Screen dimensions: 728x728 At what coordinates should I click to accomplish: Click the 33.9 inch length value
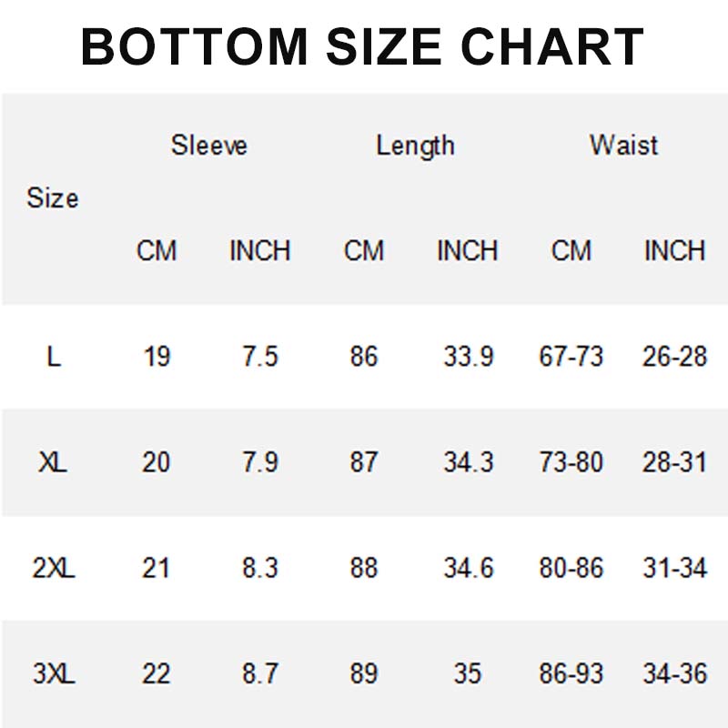click(x=468, y=357)
